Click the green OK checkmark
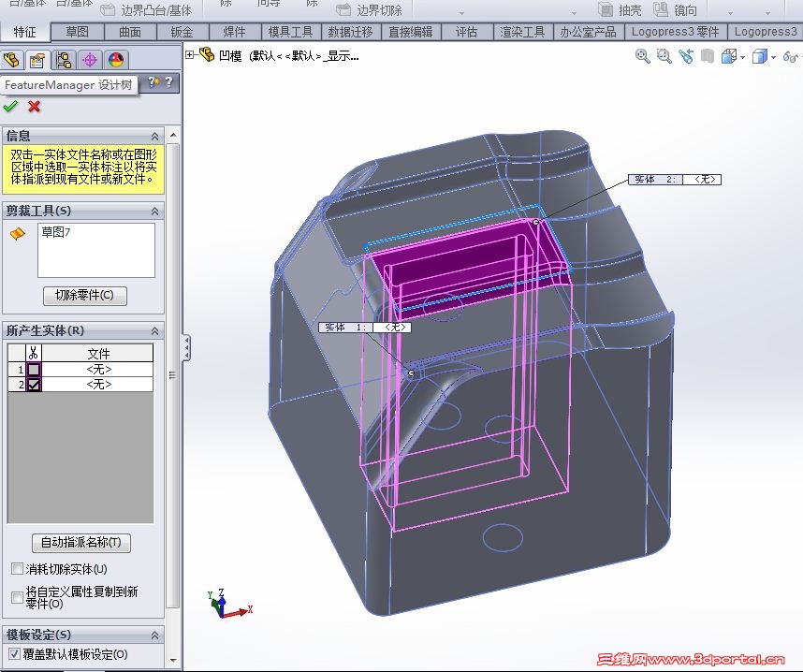The width and height of the screenshot is (803, 672). click(10, 106)
